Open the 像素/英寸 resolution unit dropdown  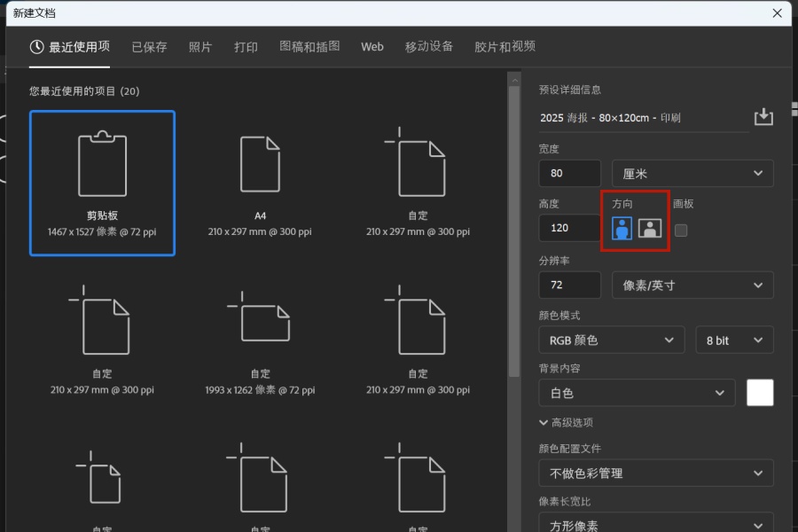point(692,286)
